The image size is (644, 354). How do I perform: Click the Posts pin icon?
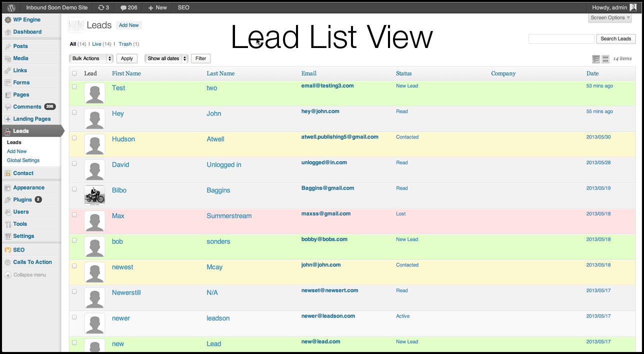tap(8, 46)
